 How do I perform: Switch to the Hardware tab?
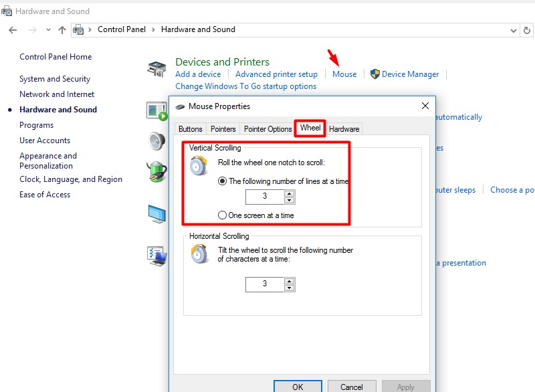pos(344,129)
